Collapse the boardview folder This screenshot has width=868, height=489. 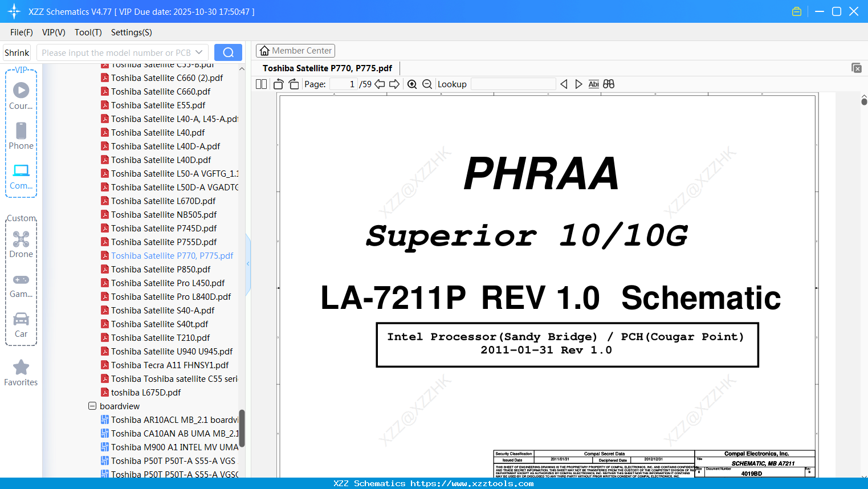[92, 406]
